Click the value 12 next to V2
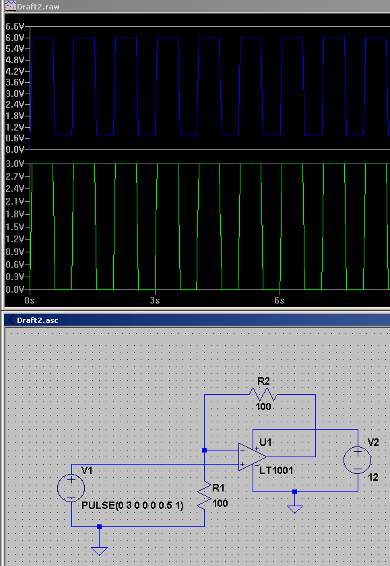This screenshot has width=390, height=566. click(x=373, y=477)
